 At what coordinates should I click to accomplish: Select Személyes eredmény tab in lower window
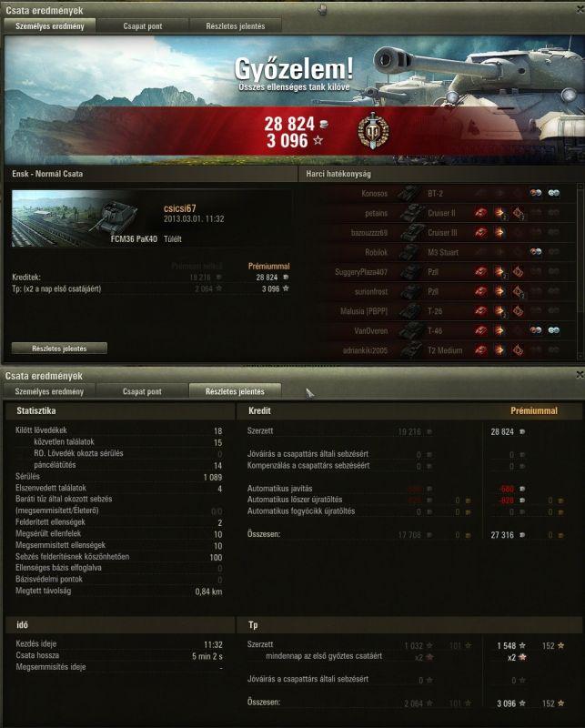pos(49,391)
